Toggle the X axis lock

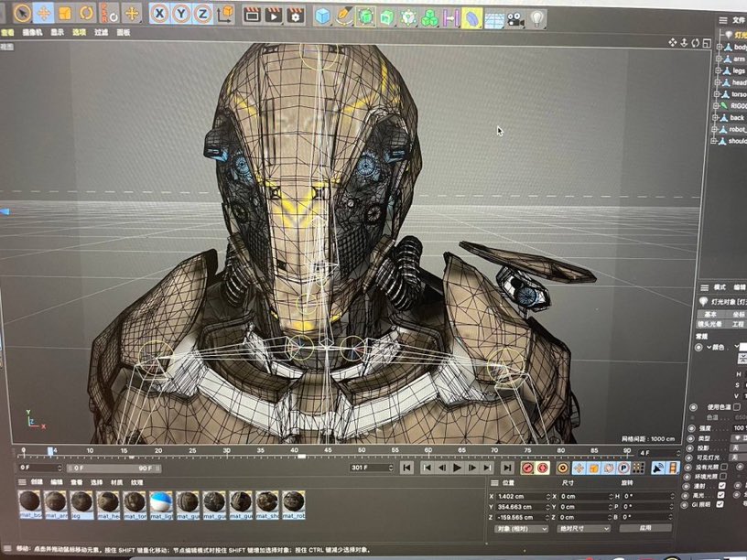pyautogui.click(x=159, y=14)
